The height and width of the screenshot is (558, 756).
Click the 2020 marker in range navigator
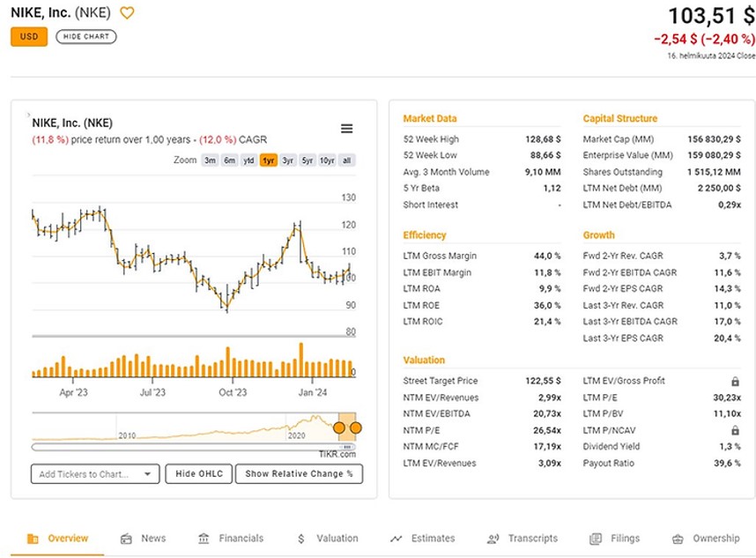pyautogui.click(x=297, y=435)
